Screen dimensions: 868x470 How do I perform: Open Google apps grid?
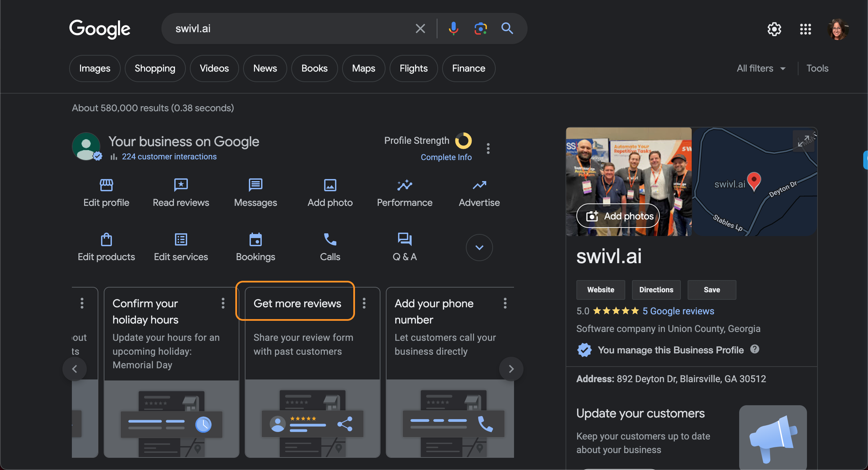805,29
